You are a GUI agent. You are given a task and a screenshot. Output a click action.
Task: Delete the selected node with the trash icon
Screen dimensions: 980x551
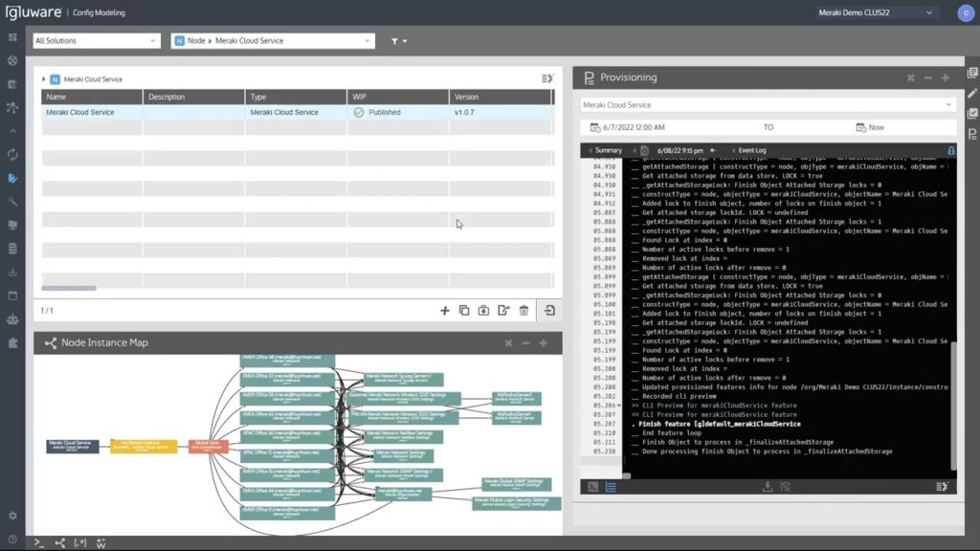point(523,310)
